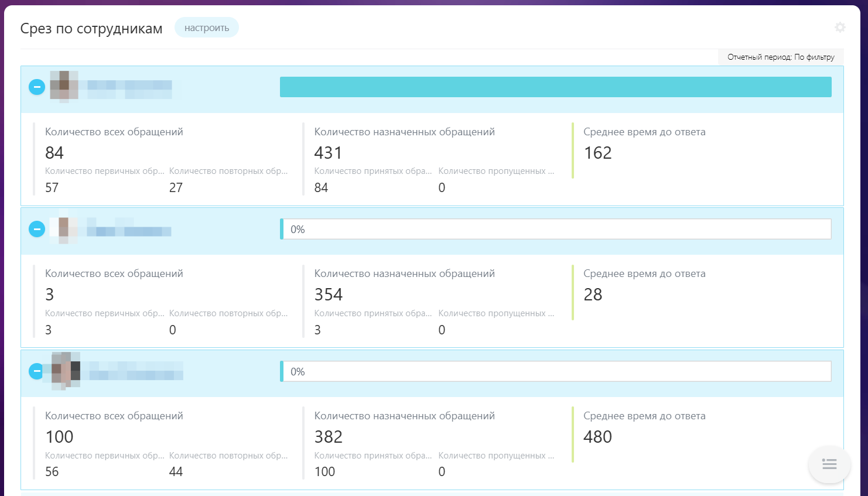Screen dimensions: 868x496
Task: Click "Отчетный период: По фильтру" label
Action: coord(781,57)
